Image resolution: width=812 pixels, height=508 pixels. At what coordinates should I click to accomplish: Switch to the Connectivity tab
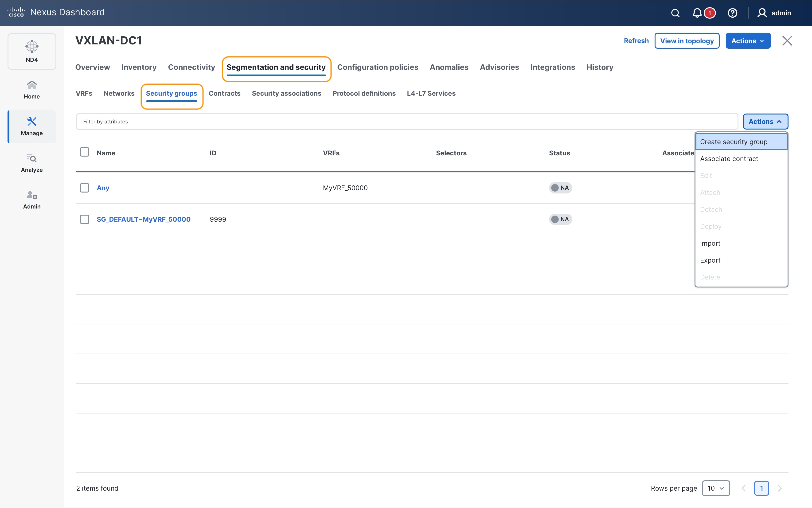point(191,67)
